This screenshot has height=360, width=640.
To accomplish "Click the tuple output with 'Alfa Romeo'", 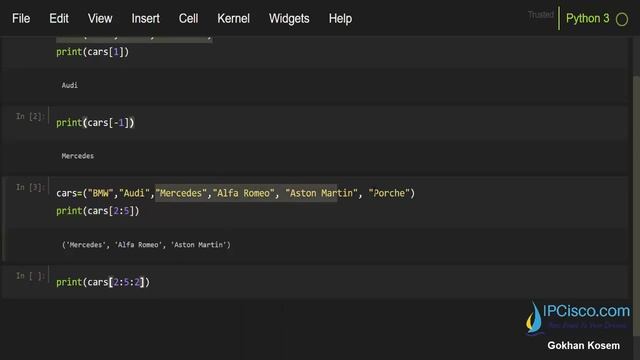I will click(x=146, y=245).
